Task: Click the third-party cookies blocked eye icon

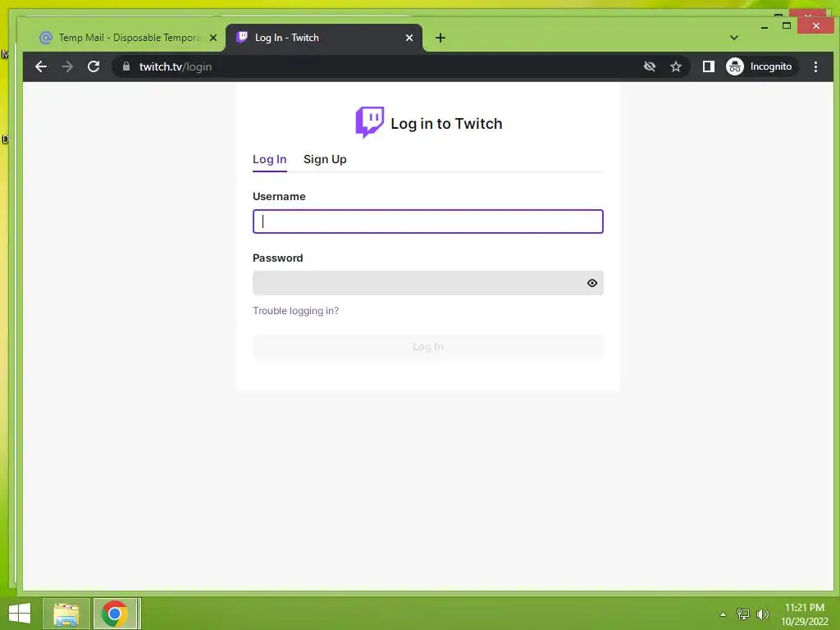Action: (650, 66)
